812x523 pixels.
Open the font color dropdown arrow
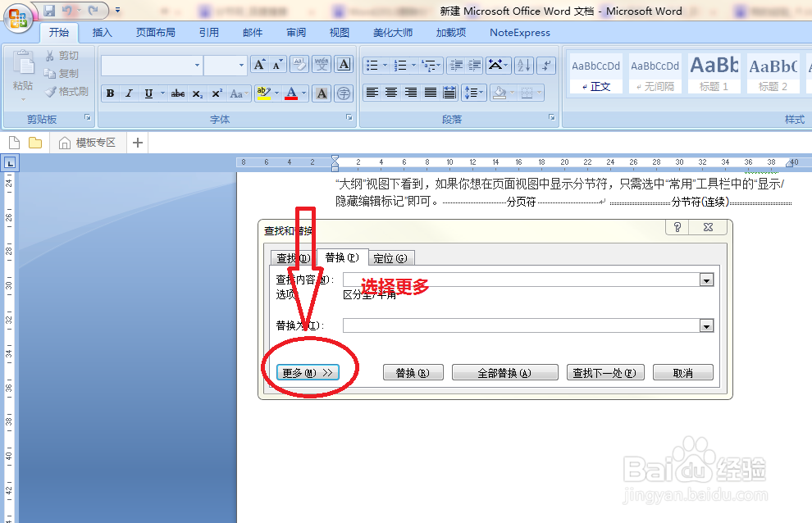pos(304,93)
